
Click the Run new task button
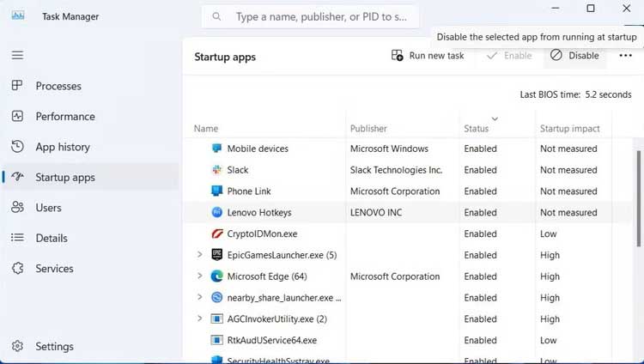pyautogui.click(x=428, y=56)
